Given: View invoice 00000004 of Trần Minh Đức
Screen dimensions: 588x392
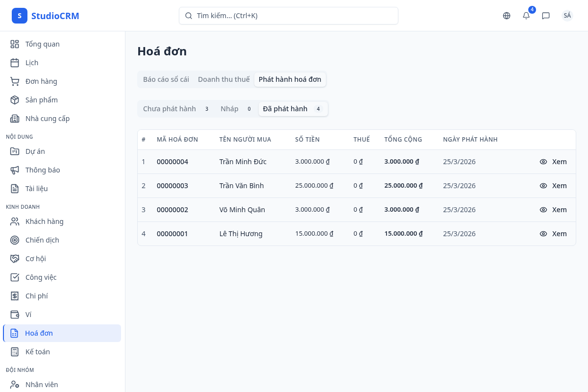Looking at the screenshot, I should click(x=553, y=162).
